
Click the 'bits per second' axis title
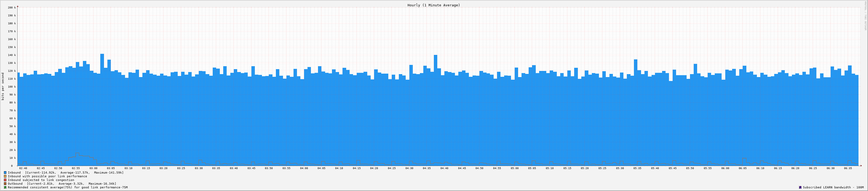click(x=3, y=86)
